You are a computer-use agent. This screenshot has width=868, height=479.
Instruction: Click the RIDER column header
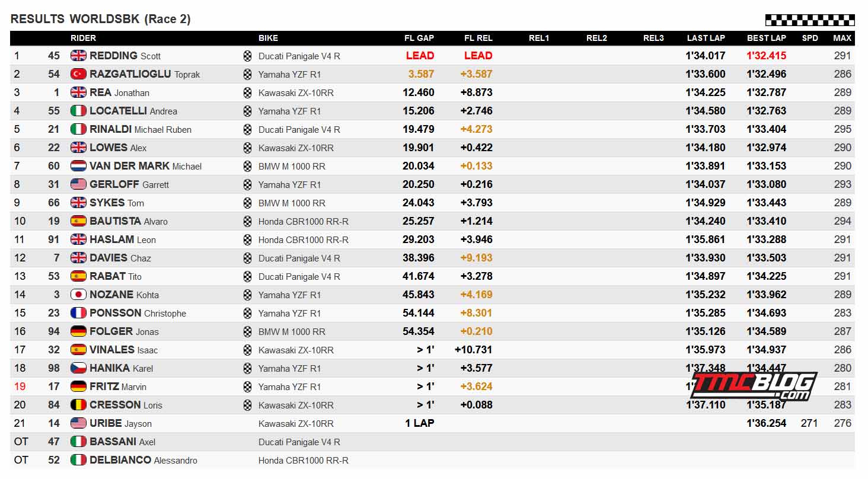83,38
